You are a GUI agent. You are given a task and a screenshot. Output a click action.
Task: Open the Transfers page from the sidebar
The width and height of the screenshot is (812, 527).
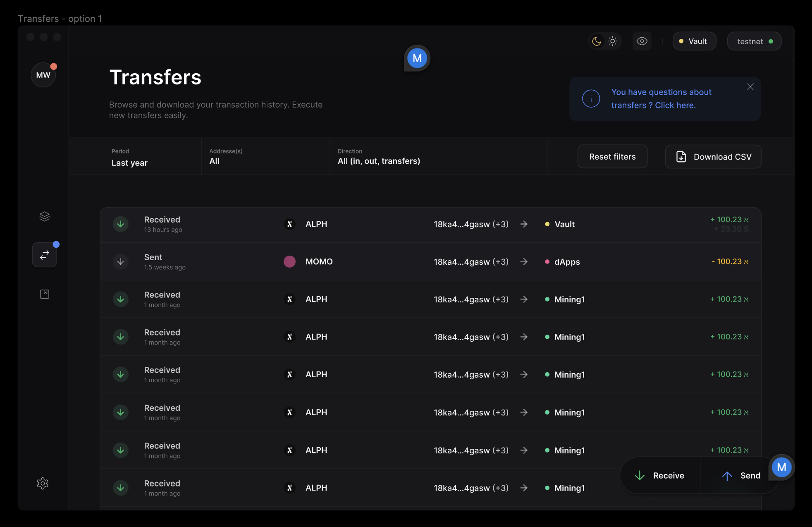point(44,255)
